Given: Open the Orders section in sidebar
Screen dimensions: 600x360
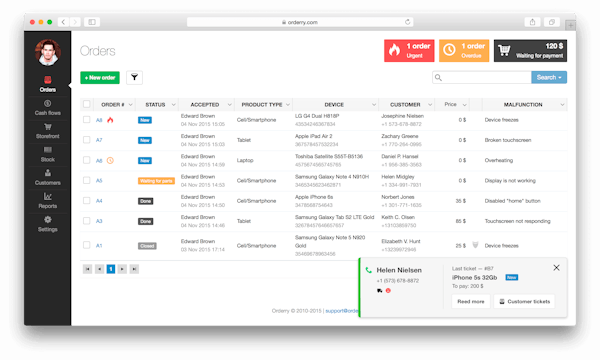Looking at the screenshot, I should pos(47,84).
